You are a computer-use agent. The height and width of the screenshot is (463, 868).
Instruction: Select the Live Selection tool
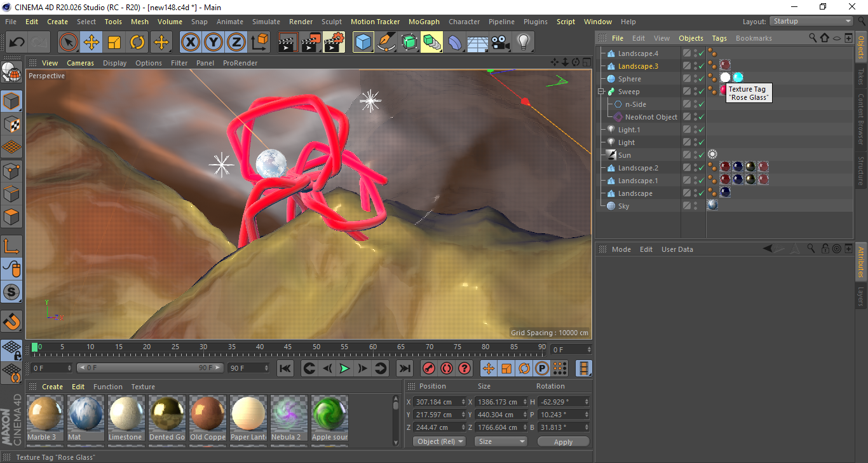pyautogui.click(x=69, y=43)
